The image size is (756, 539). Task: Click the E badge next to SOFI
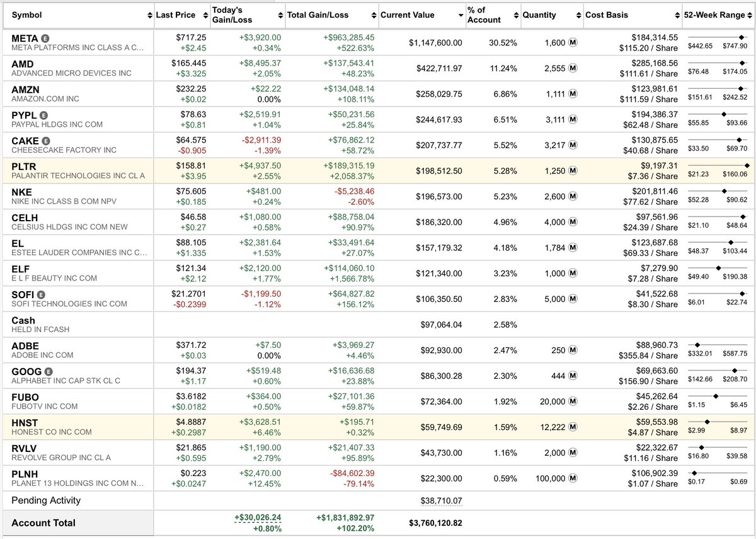pos(42,294)
